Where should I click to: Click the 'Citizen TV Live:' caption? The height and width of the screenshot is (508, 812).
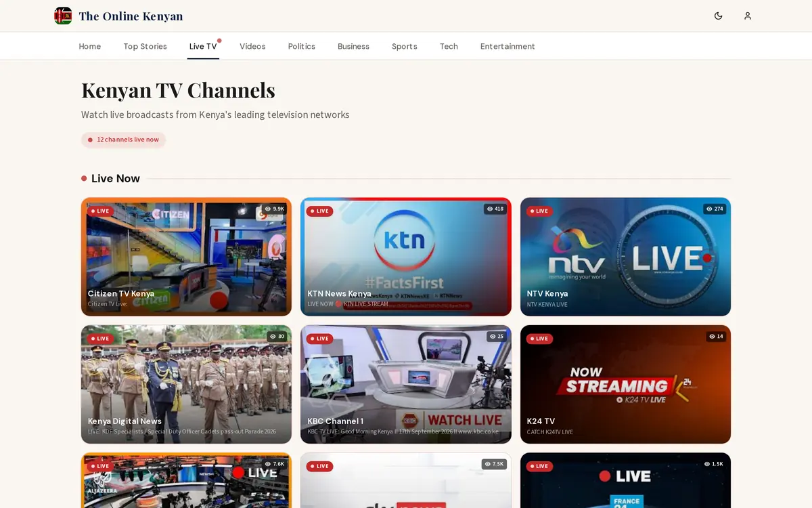tap(108, 305)
